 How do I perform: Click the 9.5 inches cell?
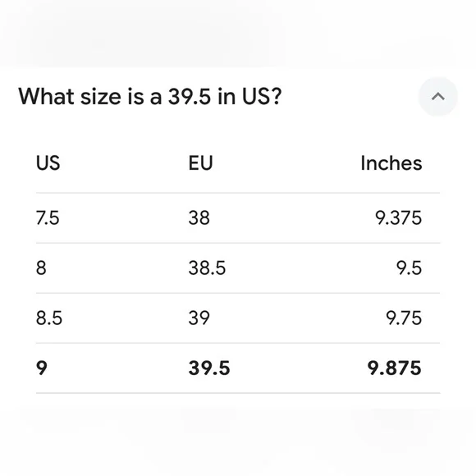409,268
